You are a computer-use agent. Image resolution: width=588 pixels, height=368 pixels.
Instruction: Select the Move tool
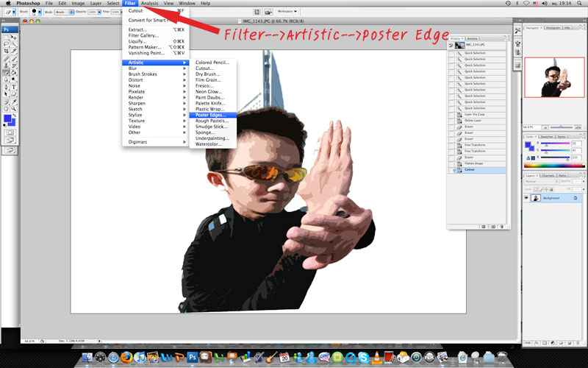pos(14,38)
